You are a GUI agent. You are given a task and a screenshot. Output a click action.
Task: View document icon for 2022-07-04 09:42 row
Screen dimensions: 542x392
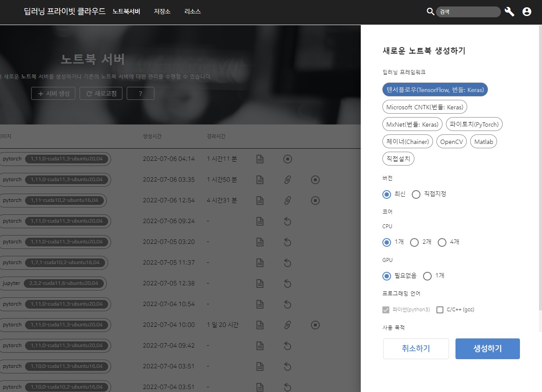click(260, 345)
